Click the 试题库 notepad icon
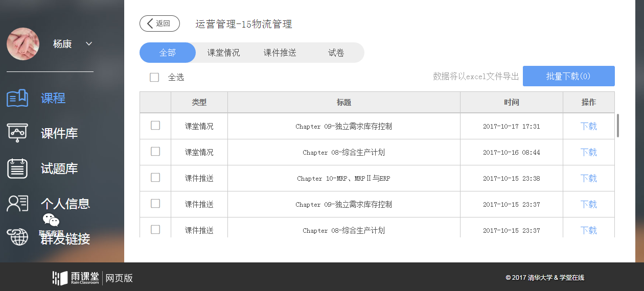Image resolution: width=644 pixels, height=291 pixels. point(17,168)
